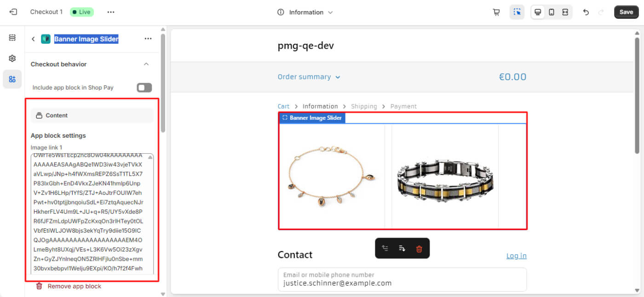Expand the Order summary
The image size is (644, 297).
click(x=309, y=77)
